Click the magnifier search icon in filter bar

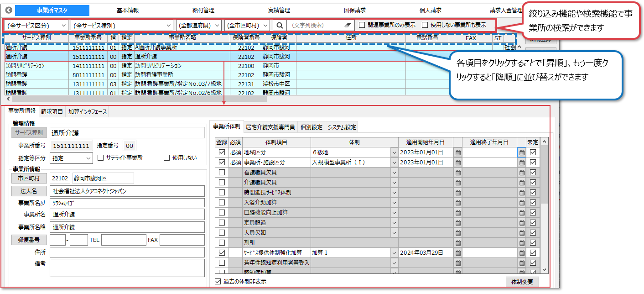[280, 25]
